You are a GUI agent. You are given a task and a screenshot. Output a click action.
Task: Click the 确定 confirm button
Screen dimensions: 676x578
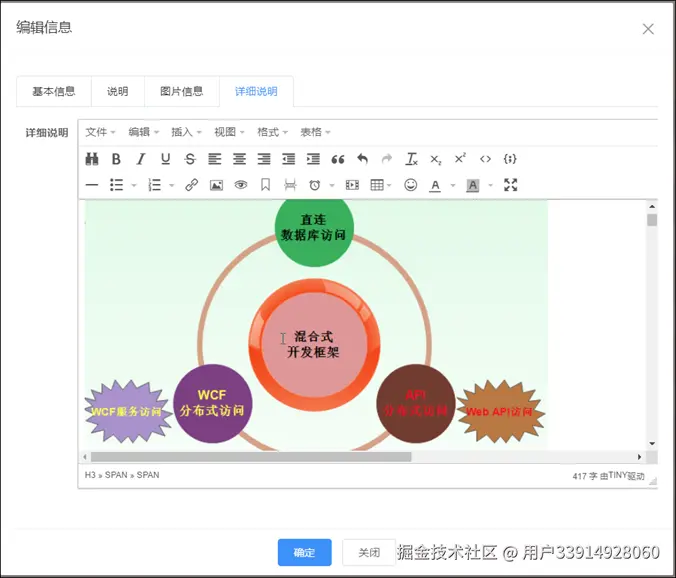coord(304,552)
